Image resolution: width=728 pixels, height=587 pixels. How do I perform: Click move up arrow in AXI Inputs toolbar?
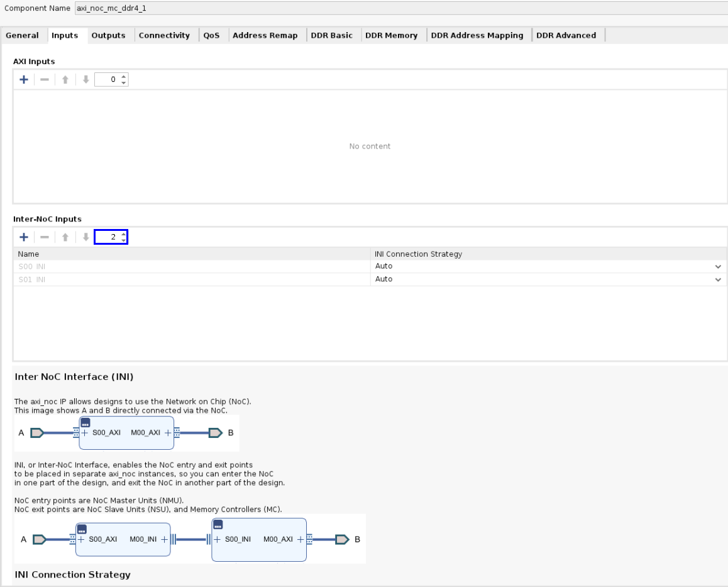(65, 80)
